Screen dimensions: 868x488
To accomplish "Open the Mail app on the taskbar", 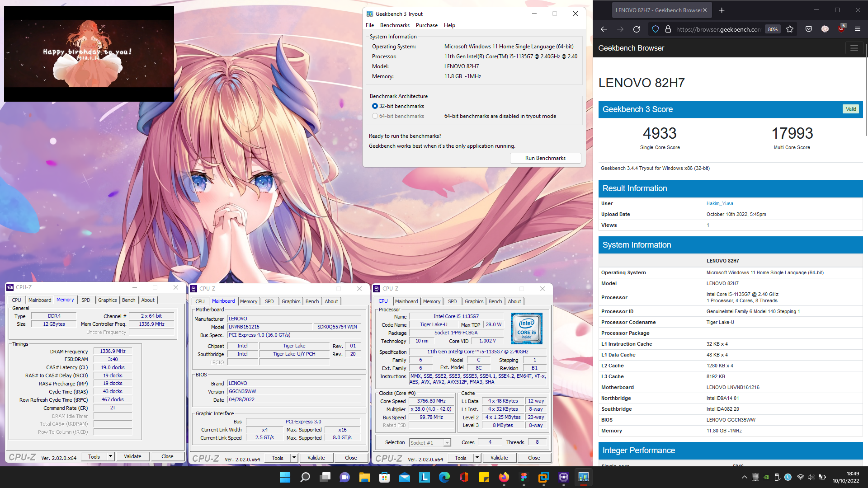I will pyautogui.click(x=405, y=477).
